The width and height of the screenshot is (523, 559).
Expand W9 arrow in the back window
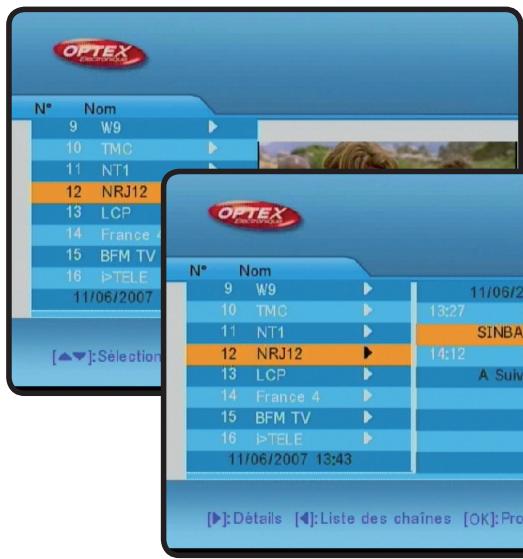coord(213,127)
